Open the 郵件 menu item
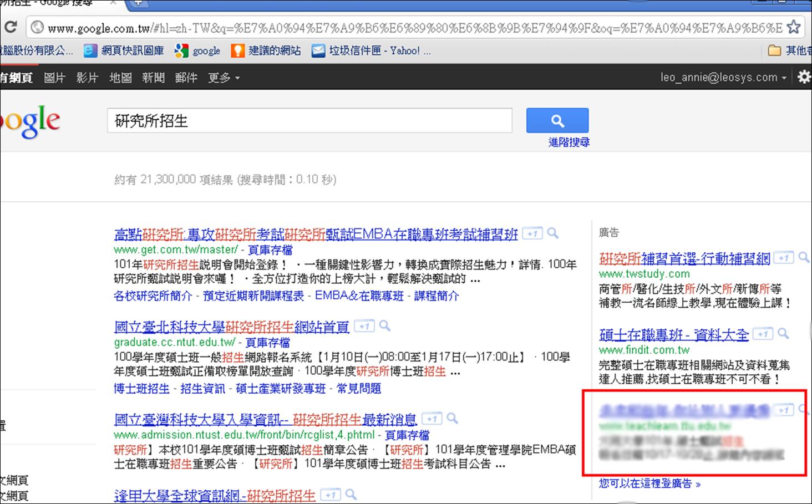Image resolution: width=812 pixels, height=504 pixels. pos(186,78)
